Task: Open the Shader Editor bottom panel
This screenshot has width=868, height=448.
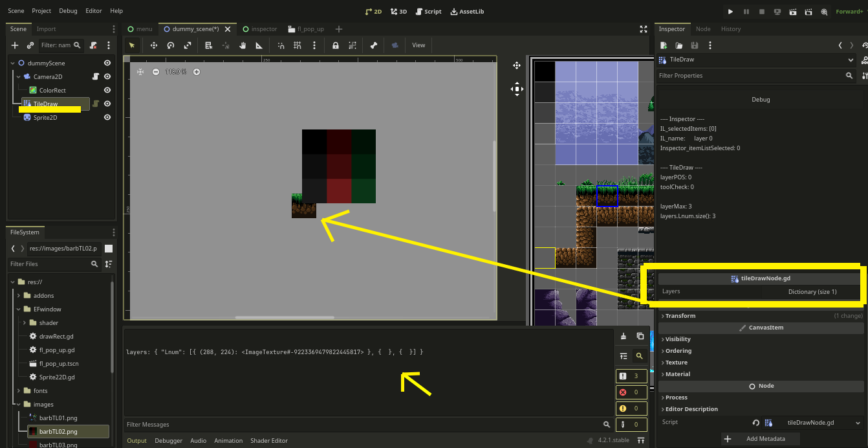Action: coord(269,441)
